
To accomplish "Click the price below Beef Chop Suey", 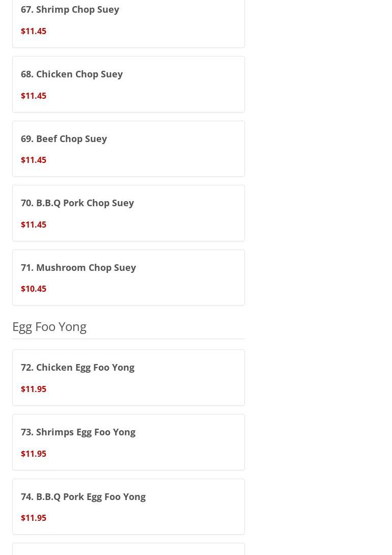I will click(34, 160).
